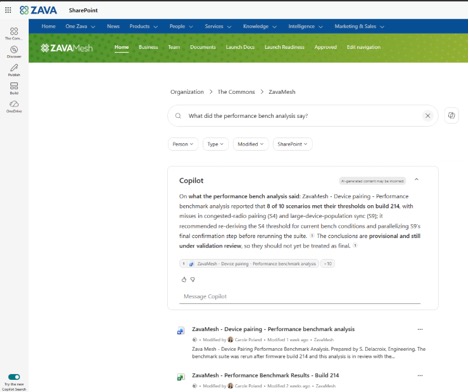469x392 pixels.
Task: Click file icon of Benchmark Results Build 214
Action: click(180, 377)
